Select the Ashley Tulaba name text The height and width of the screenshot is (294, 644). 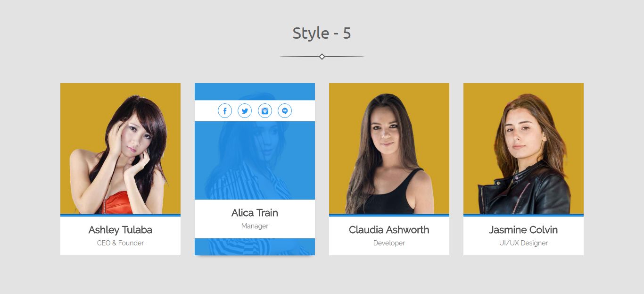coord(120,230)
